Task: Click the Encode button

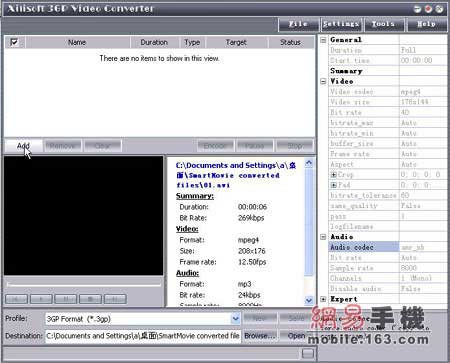Action: pos(215,146)
